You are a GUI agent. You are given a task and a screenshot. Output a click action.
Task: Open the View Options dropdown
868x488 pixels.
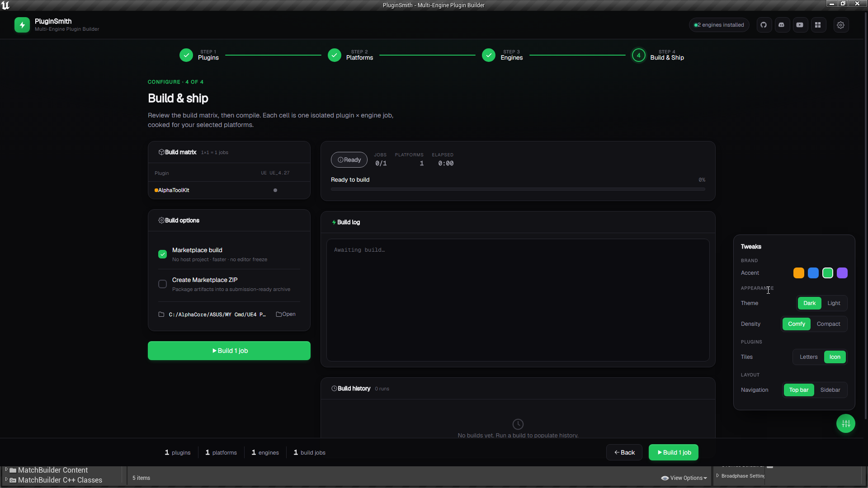click(x=684, y=478)
